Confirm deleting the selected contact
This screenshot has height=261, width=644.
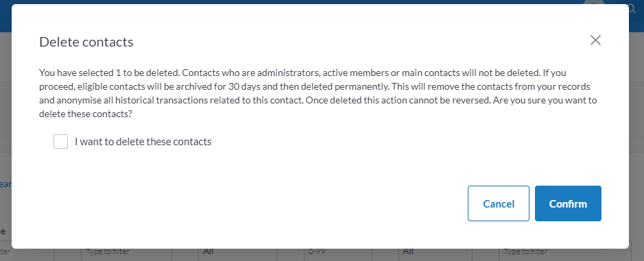coord(568,203)
